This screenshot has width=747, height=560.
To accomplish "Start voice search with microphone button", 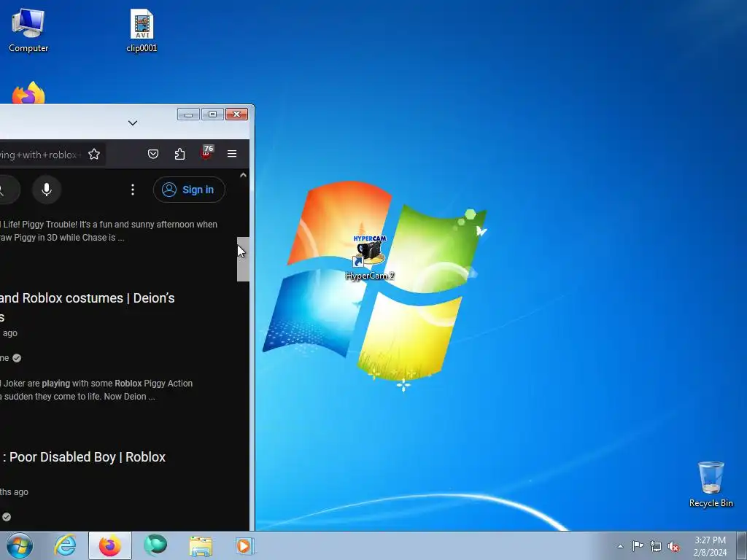I will click(46, 190).
